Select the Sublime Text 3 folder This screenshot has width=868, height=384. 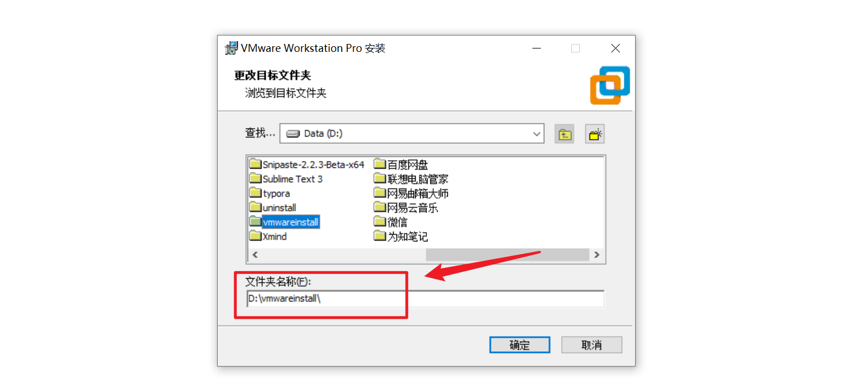pyautogui.click(x=286, y=179)
